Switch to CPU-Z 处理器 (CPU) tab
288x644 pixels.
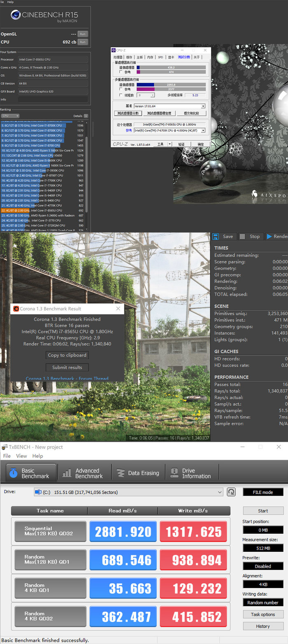pyautogui.click(x=118, y=57)
